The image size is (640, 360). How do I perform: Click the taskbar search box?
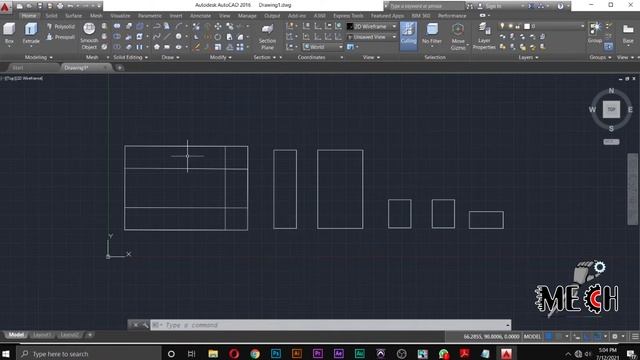[x=89, y=353]
